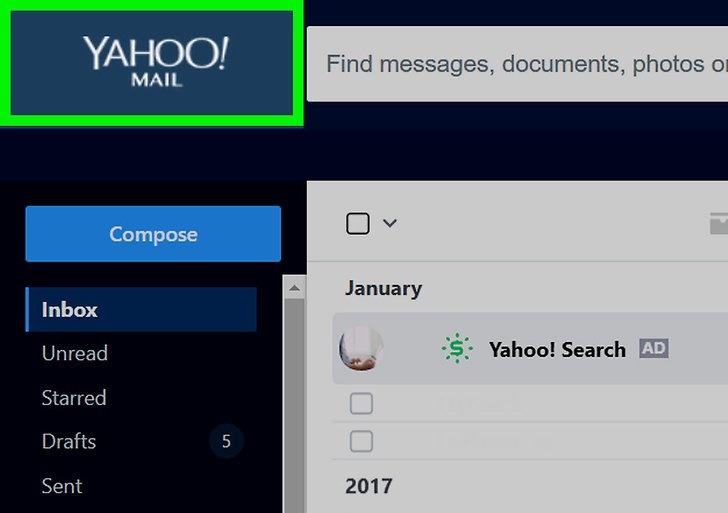Click the Compose button
The width and height of the screenshot is (728, 513).
click(x=153, y=234)
